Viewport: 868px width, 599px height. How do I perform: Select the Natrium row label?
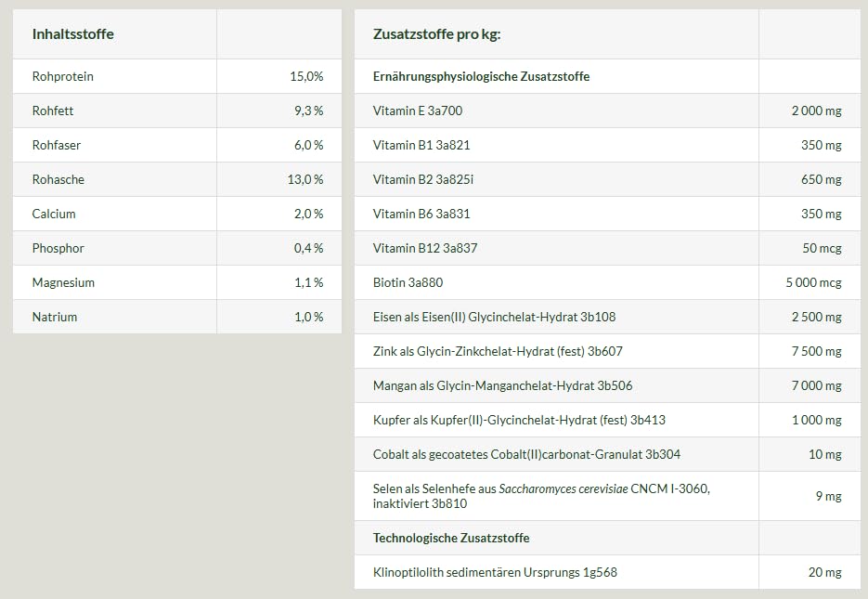tap(55, 317)
